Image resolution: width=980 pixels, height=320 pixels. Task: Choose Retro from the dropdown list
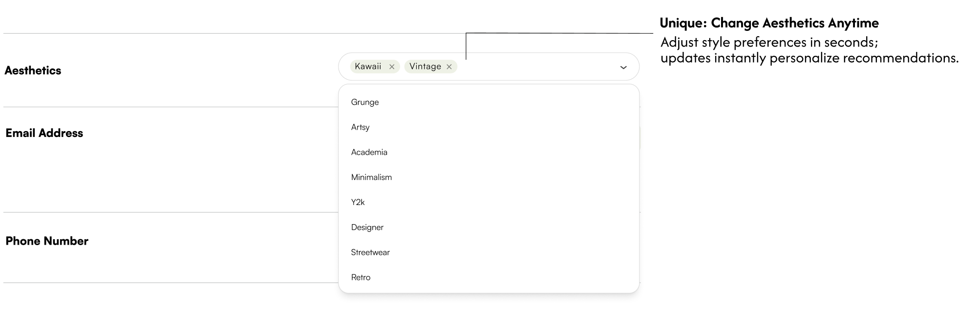coord(362,277)
